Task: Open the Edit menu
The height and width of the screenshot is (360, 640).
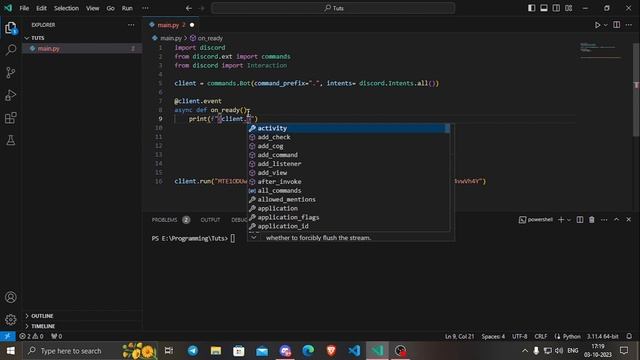Action: pos(41,8)
